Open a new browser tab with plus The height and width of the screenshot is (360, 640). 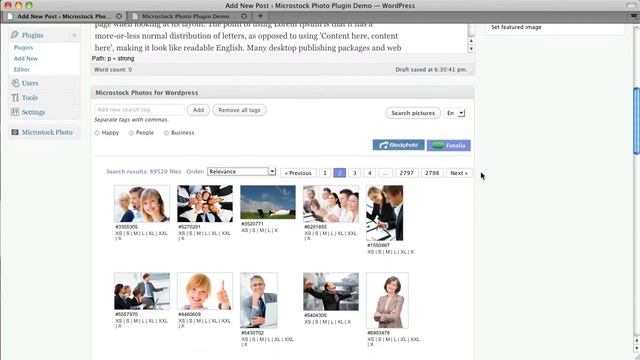pos(260,16)
